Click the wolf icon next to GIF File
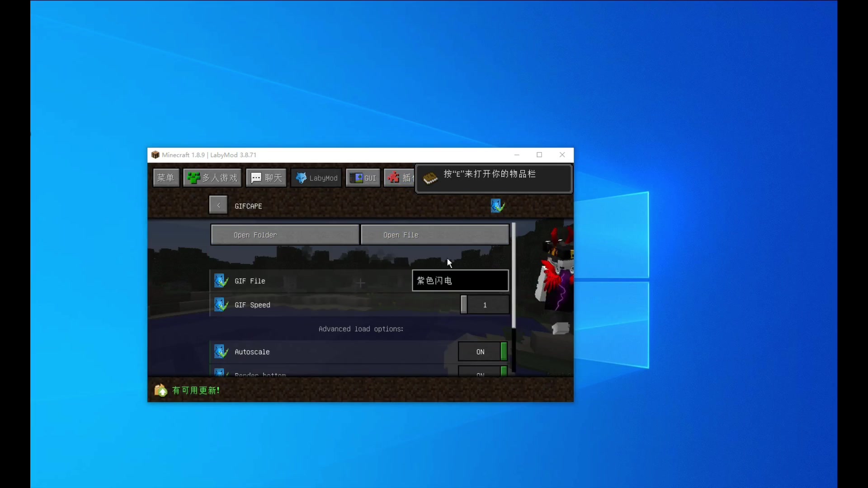The width and height of the screenshot is (868, 488). pyautogui.click(x=221, y=281)
